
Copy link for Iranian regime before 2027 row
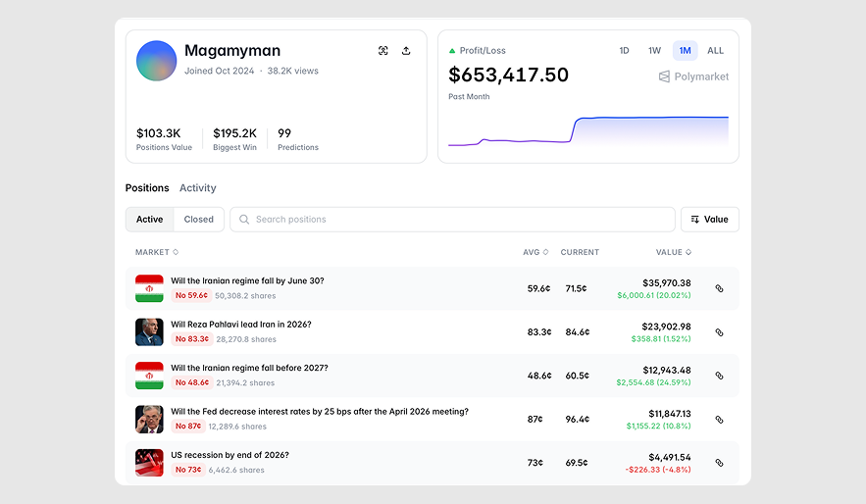click(719, 376)
